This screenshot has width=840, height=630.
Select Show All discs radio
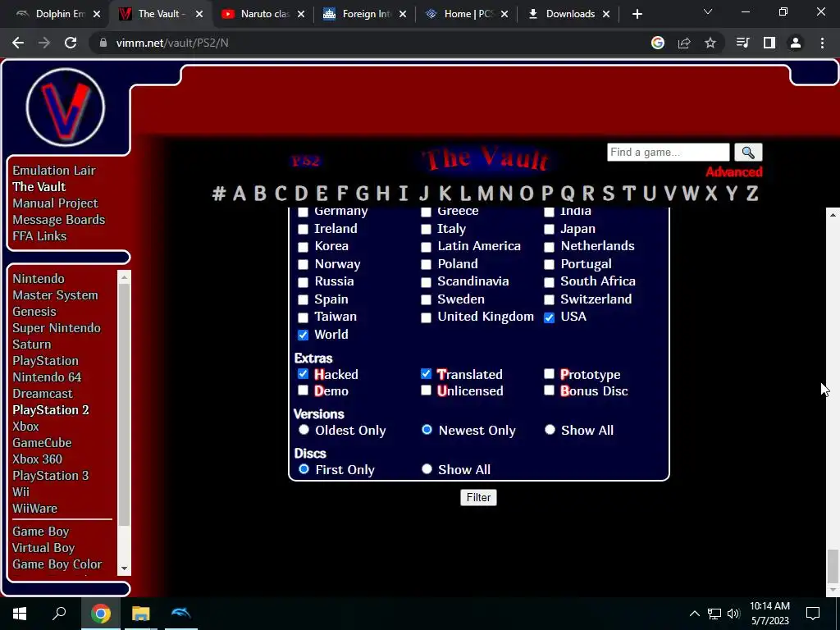coord(427,469)
